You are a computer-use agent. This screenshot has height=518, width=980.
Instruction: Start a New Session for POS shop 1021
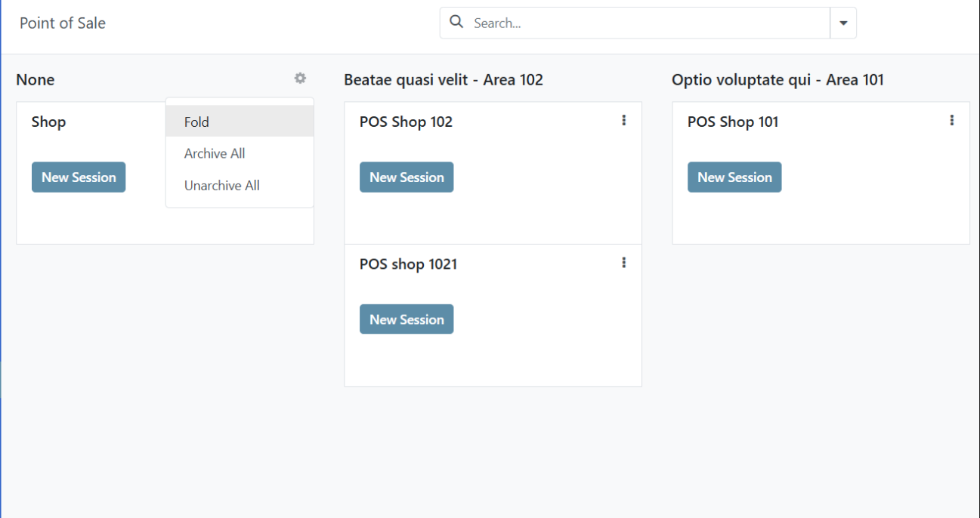pos(407,319)
